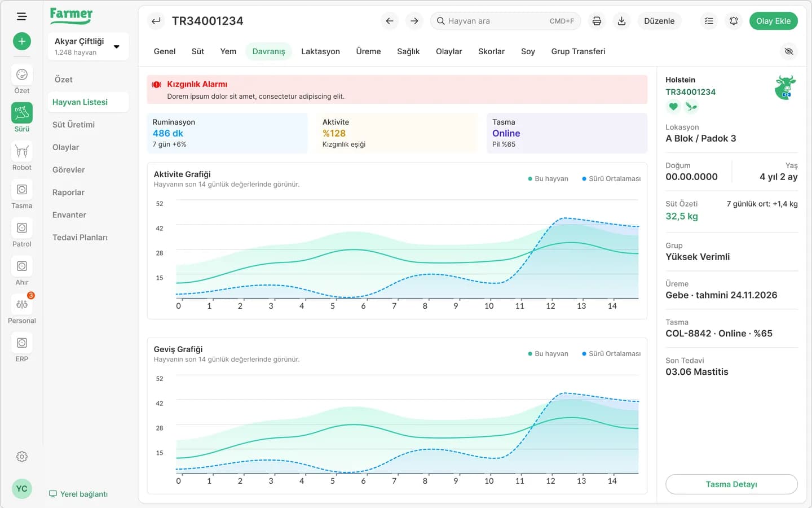This screenshot has width=812, height=508.
Task: Click the Ruminasyon 486 dk card
Action: point(227,133)
